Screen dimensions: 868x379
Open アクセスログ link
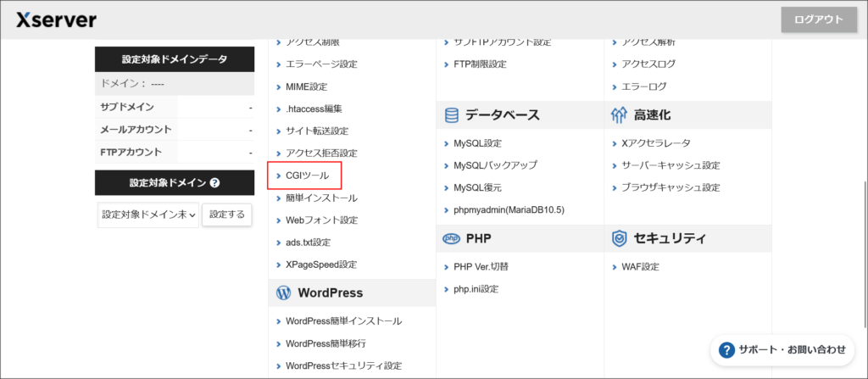tap(648, 64)
